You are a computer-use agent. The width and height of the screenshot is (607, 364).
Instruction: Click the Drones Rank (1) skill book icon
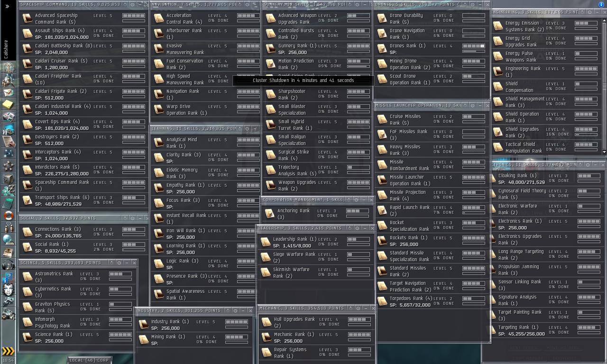pyautogui.click(x=382, y=49)
